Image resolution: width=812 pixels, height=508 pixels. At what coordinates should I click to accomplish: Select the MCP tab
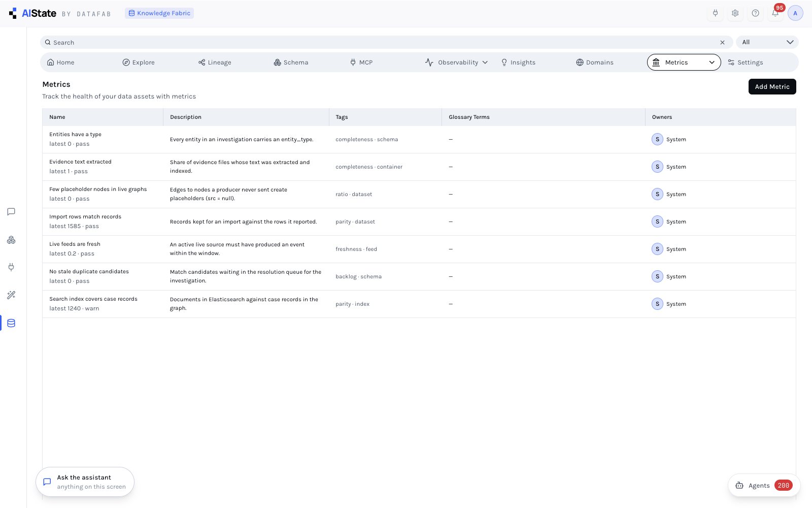pyautogui.click(x=361, y=62)
